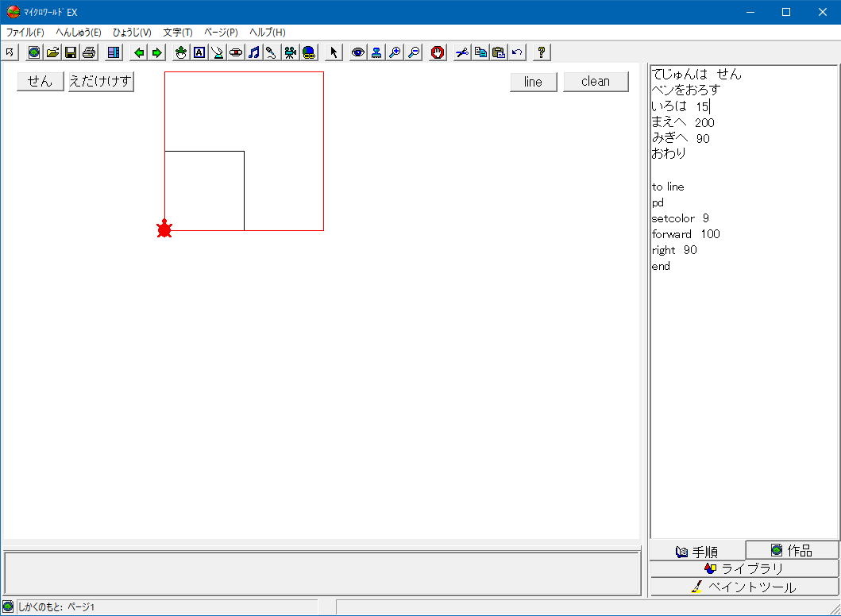The width and height of the screenshot is (841, 616).
Task: Click the せん button on the page
Action: 41,82
